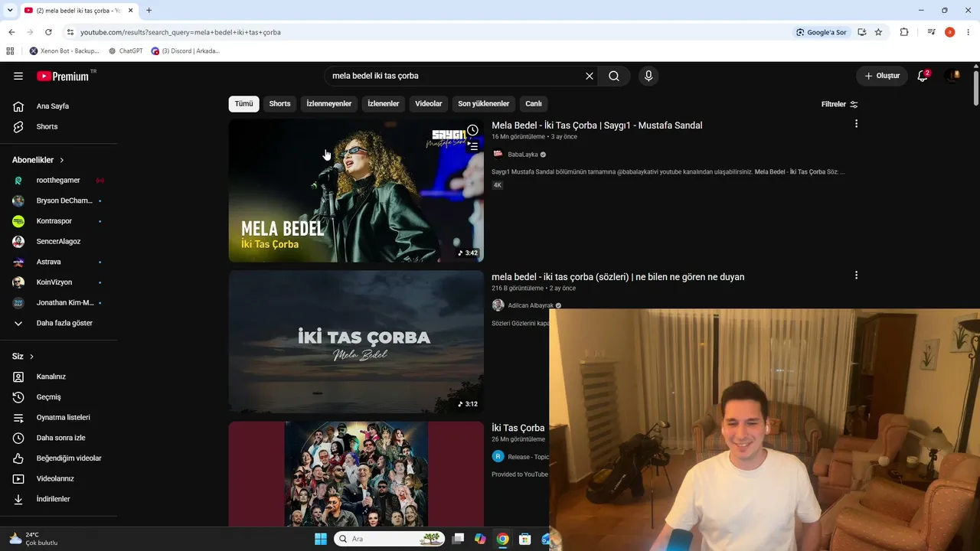Open Copilot from the taskbar
The height and width of the screenshot is (551, 980).
(x=480, y=539)
